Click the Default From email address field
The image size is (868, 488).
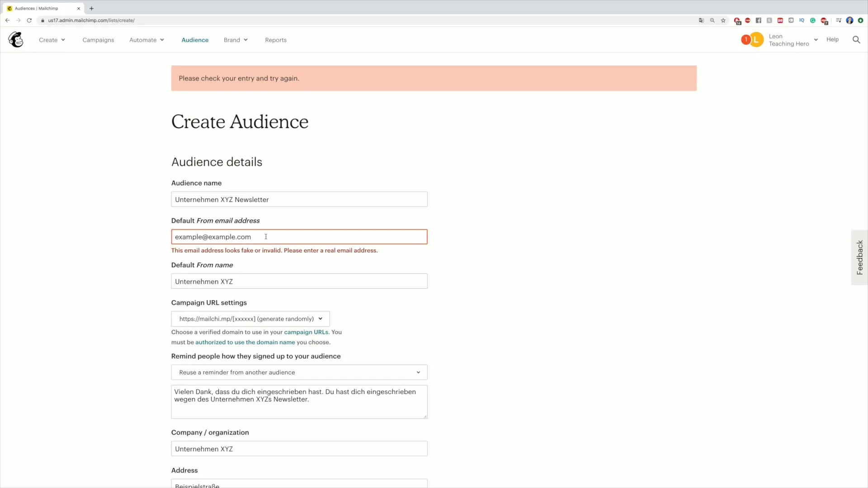click(x=299, y=237)
